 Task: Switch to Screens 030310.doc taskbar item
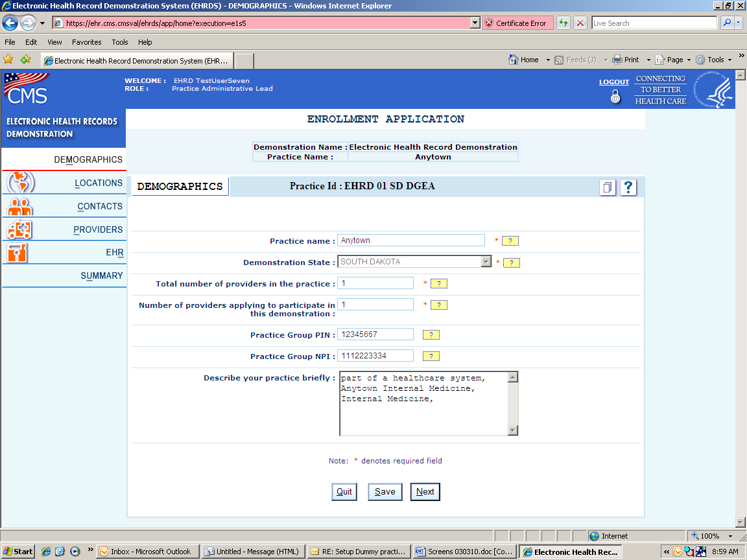pos(464,552)
